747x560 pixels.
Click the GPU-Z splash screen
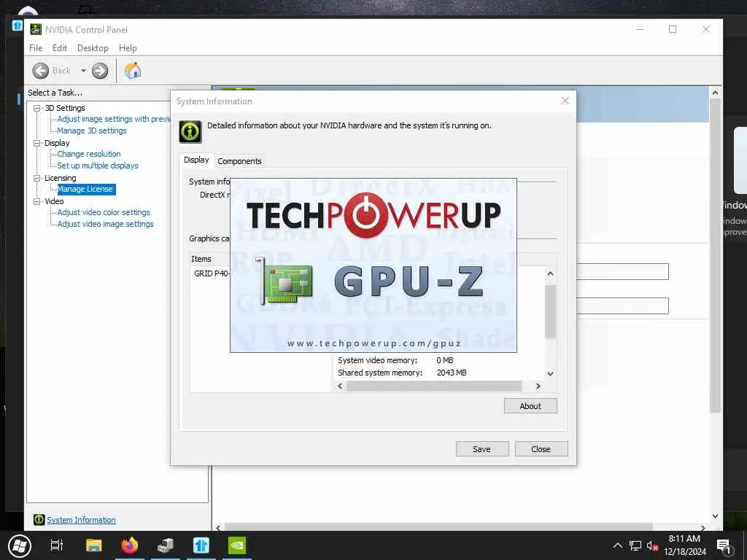click(373, 265)
